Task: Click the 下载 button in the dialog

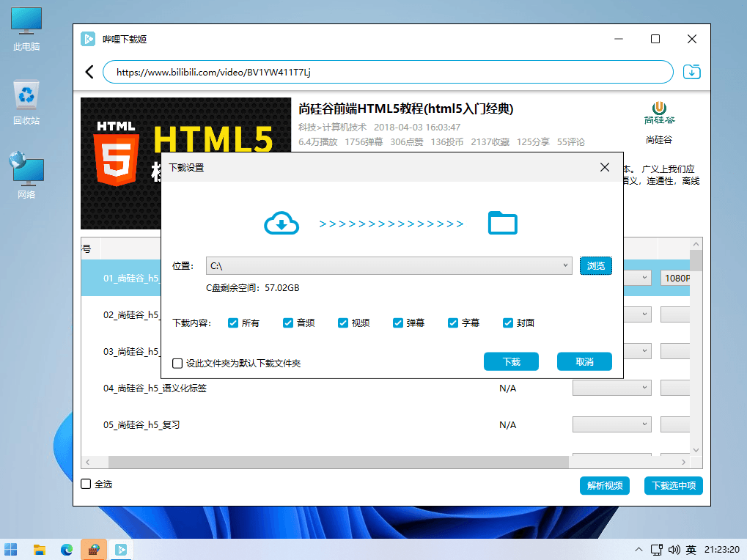Action: (x=511, y=361)
